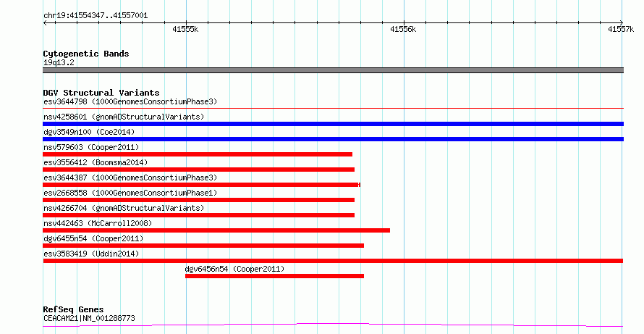
Task: Select the magenta CEACAM21 gene line
Action: [333, 325]
